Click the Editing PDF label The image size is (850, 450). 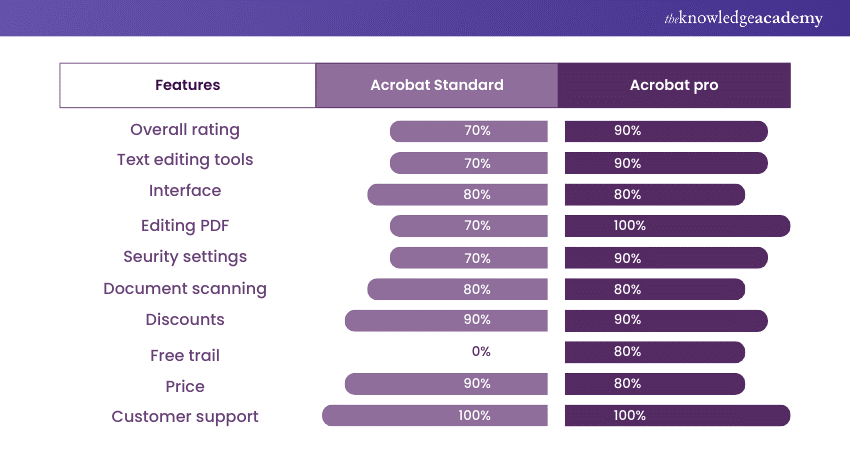(x=185, y=226)
